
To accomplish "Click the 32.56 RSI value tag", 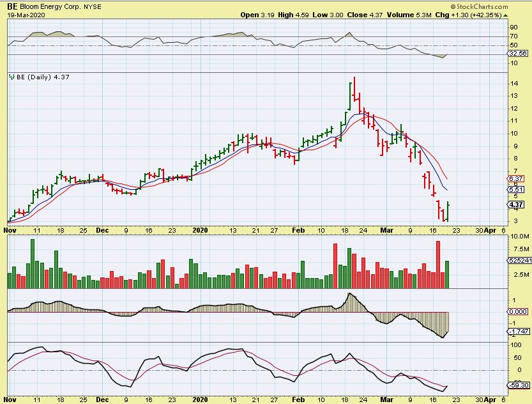I will 518,53.
